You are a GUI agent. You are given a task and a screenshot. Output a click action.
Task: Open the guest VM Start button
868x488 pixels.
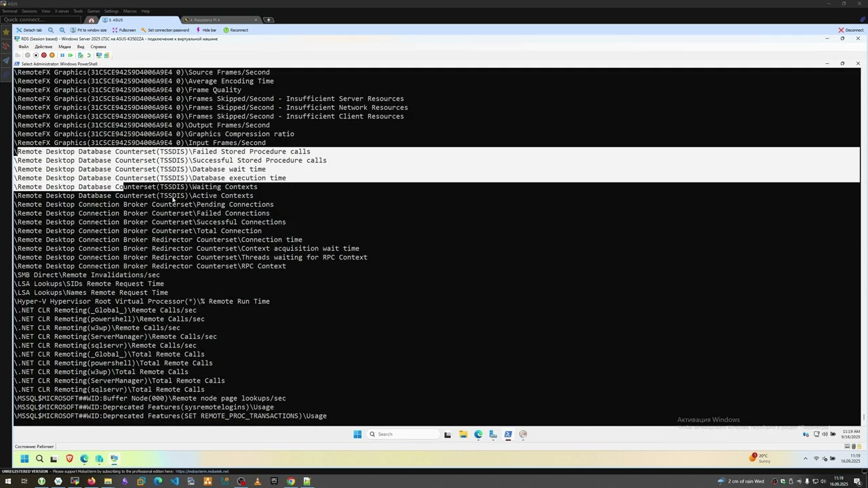click(x=357, y=434)
